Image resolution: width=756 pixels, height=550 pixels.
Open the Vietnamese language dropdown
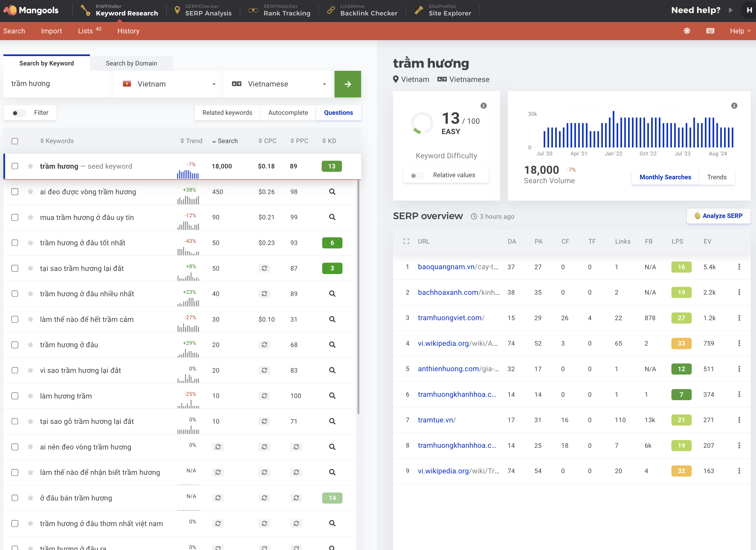click(x=279, y=84)
